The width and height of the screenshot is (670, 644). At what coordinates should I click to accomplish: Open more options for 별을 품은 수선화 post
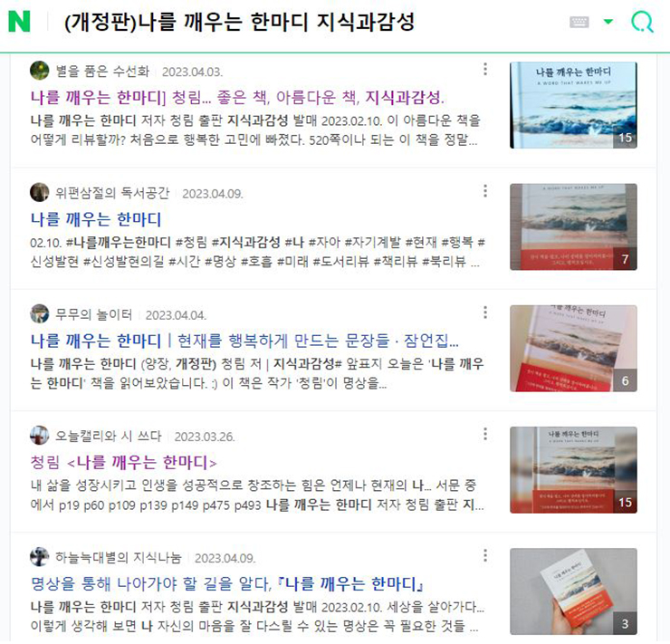point(485,69)
